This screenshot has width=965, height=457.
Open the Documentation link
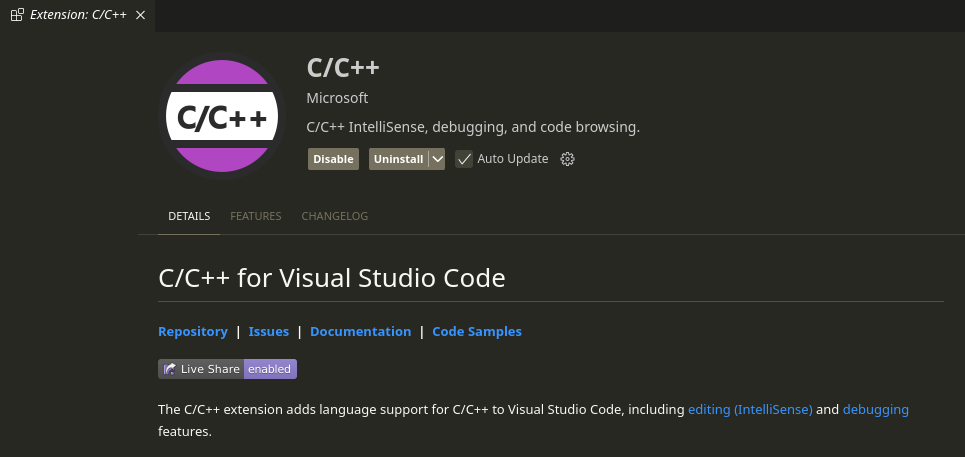(361, 332)
